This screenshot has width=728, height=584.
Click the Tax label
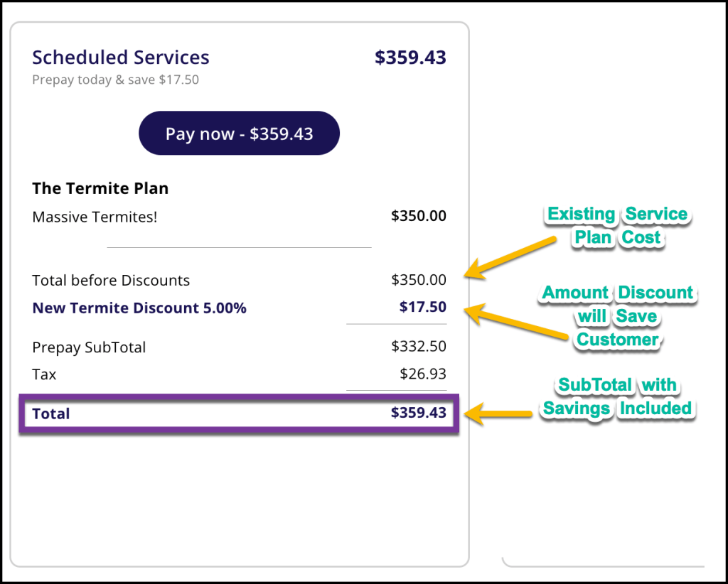coord(44,374)
